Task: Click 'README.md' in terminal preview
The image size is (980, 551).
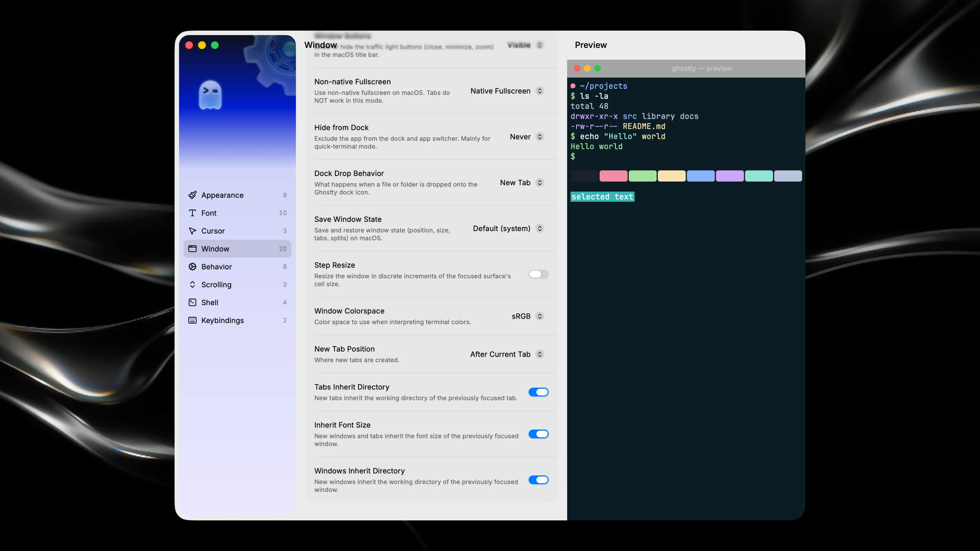Action: click(644, 126)
